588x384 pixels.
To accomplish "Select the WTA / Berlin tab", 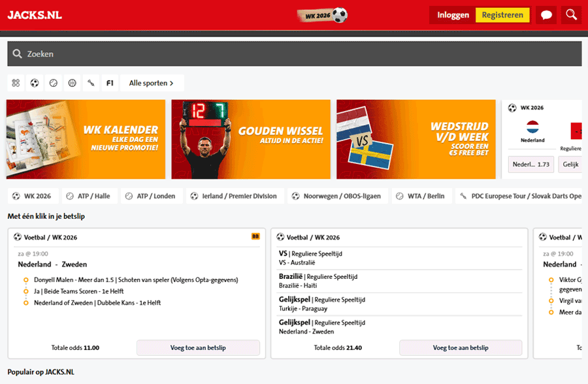I will (421, 196).
